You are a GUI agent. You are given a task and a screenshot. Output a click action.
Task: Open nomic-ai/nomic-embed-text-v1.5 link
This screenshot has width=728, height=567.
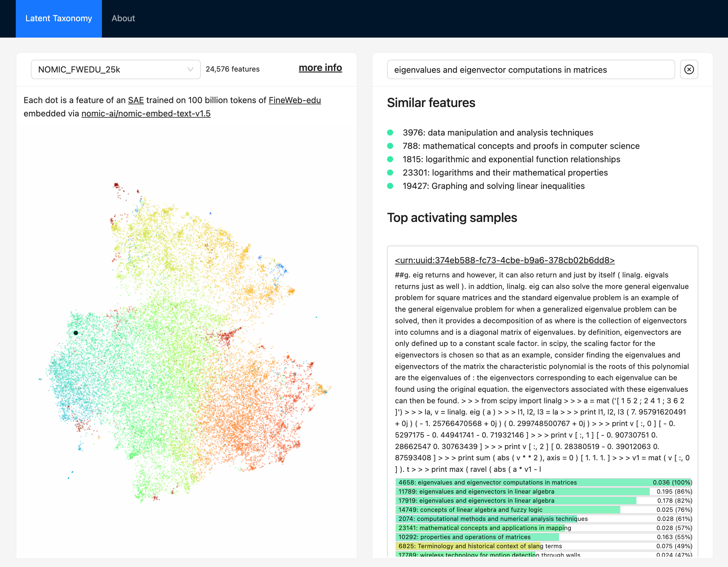(x=146, y=114)
